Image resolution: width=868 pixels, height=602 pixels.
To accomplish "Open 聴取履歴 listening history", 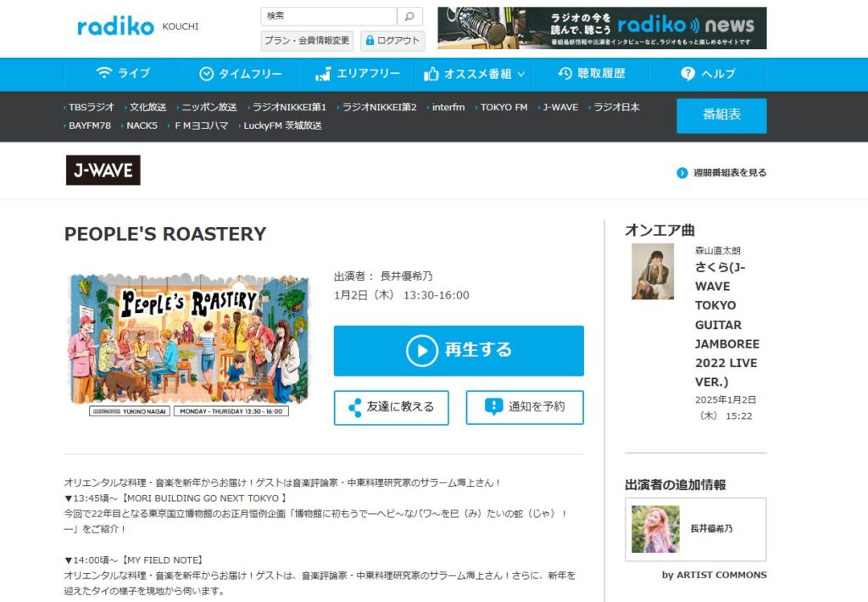I will (591, 74).
